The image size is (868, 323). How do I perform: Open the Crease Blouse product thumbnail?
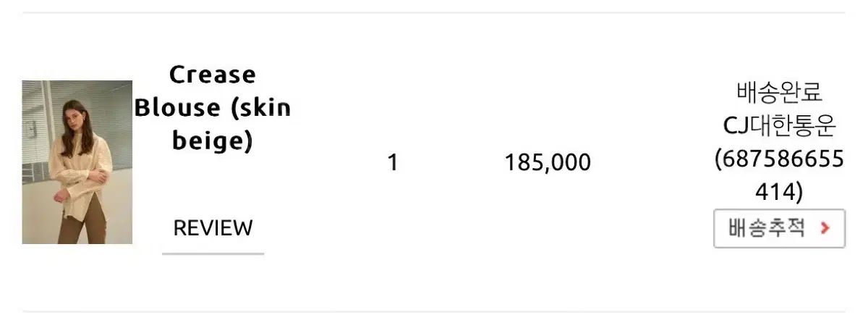pyautogui.click(x=77, y=162)
